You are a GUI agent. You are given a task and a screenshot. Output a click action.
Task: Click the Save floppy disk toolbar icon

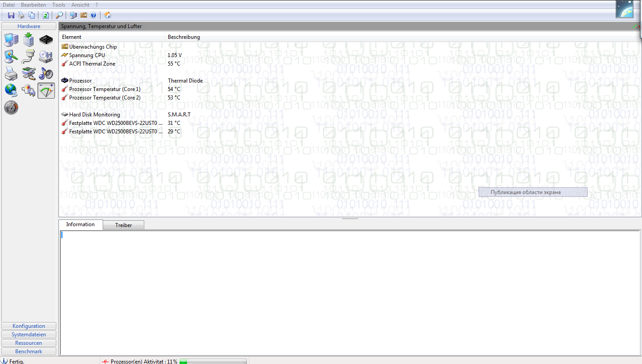[x=11, y=15]
